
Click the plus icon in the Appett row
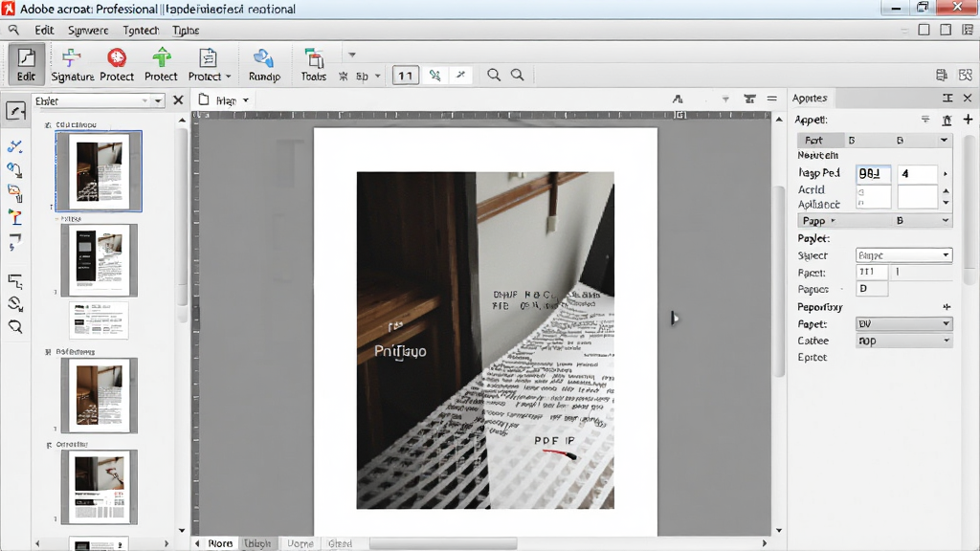[x=969, y=120]
